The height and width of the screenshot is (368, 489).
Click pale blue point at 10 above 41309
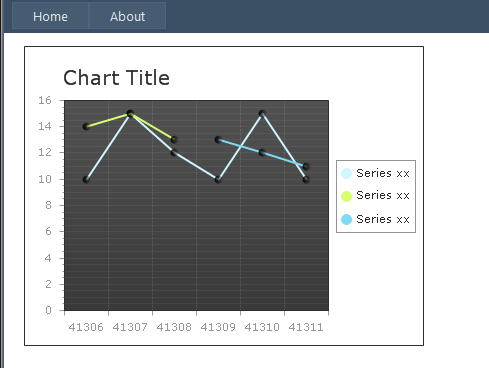[x=218, y=180]
